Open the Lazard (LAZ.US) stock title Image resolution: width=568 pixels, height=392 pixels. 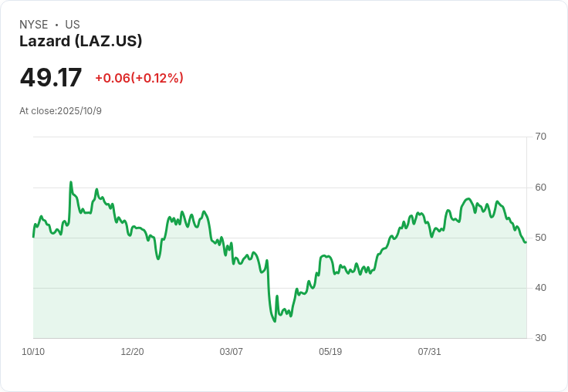click(x=80, y=42)
